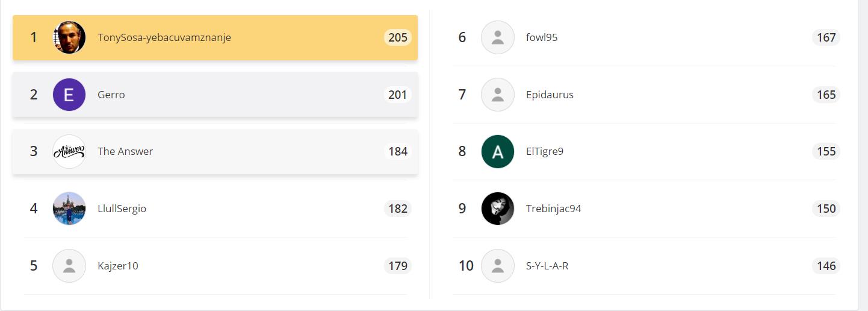The image size is (868, 311).
Task: Open LlullSergio's castle photo avatar
Action: pyautogui.click(x=69, y=209)
